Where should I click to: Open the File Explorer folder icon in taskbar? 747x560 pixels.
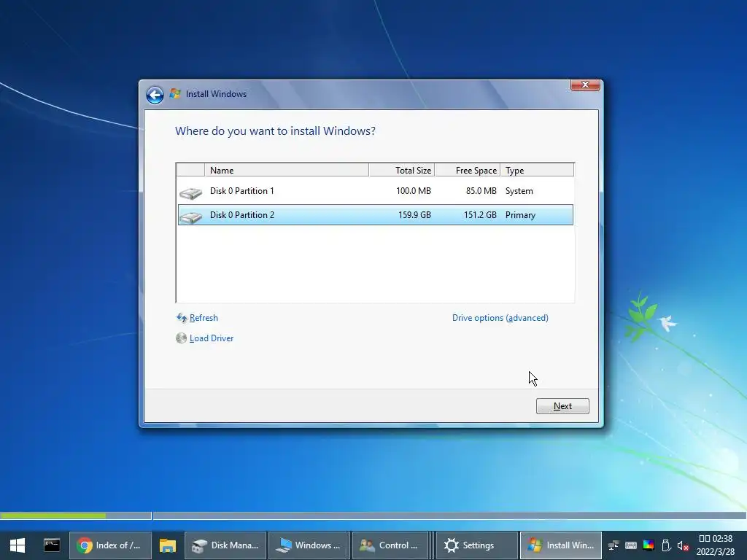pos(168,545)
